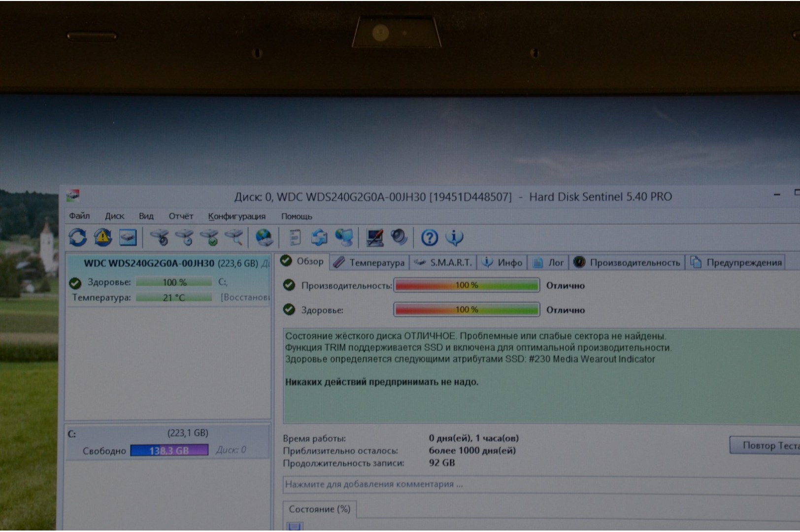Open the Конфигурация menu

coord(236,216)
